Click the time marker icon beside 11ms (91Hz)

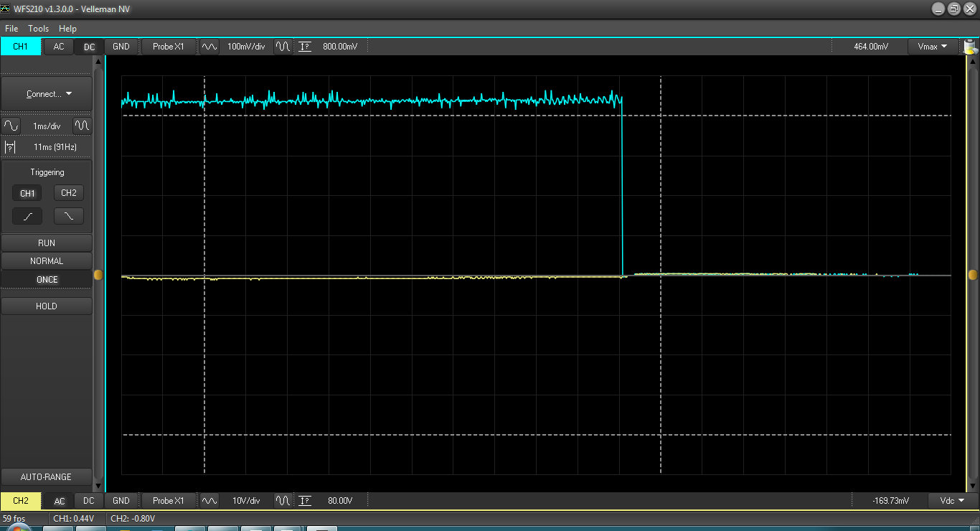point(10,147)
